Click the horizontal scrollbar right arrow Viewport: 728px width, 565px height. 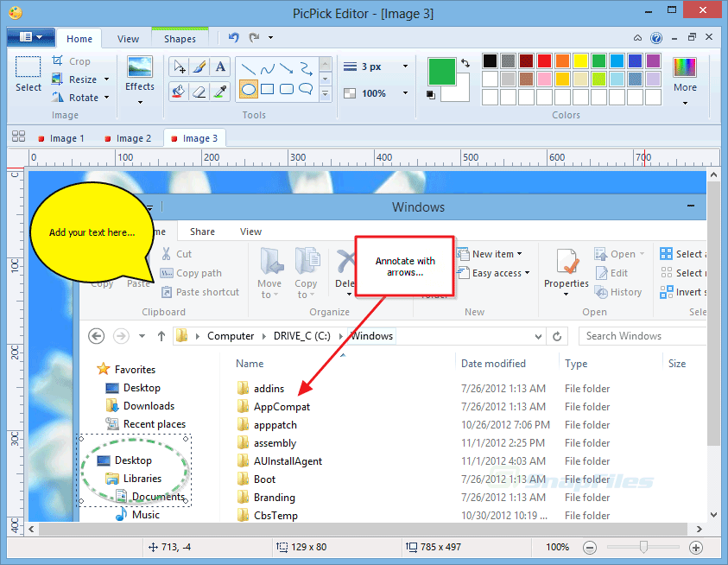699,530
